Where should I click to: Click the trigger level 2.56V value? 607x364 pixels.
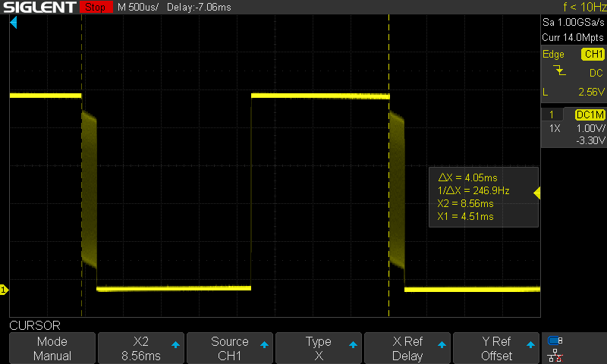coord(591,92)
